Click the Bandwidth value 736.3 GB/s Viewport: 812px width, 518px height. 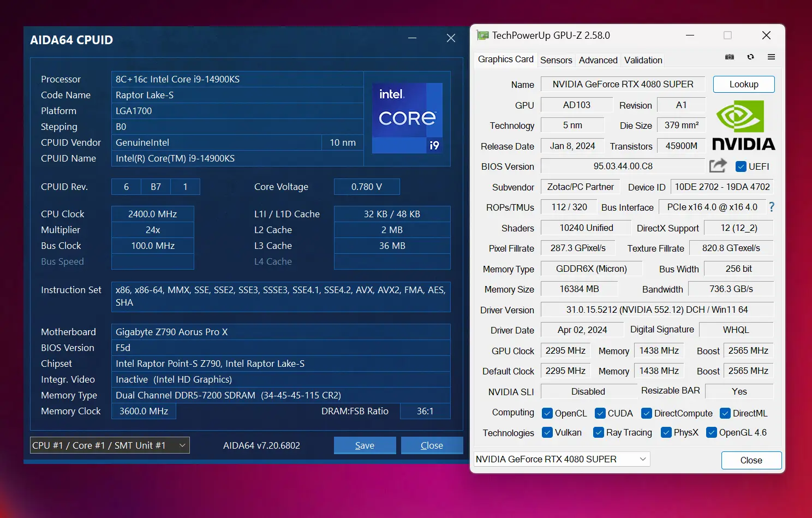(x=731, y=289)
